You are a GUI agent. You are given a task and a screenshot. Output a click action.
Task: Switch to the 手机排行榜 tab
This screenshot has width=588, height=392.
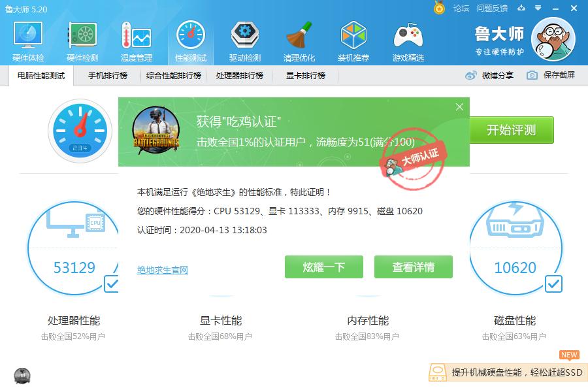107,75
